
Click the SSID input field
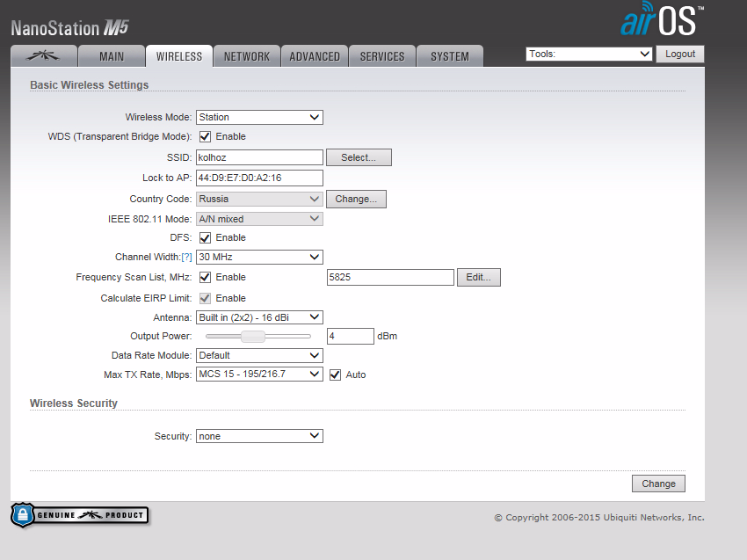point(259,157)
